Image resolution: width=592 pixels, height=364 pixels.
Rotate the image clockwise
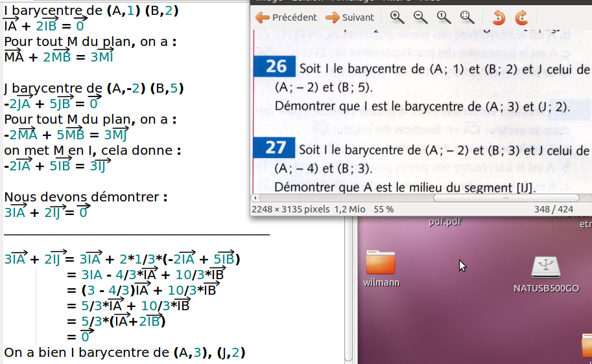pyautogui.click(x=521, y=17)
